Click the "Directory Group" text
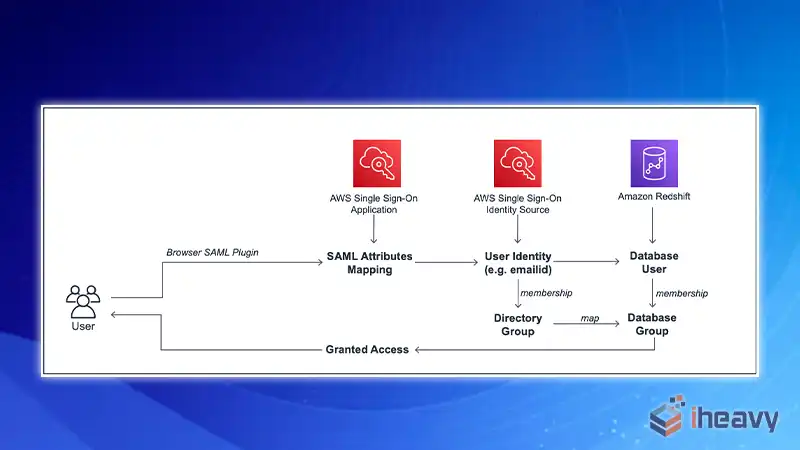 click(x=518, y=324)
